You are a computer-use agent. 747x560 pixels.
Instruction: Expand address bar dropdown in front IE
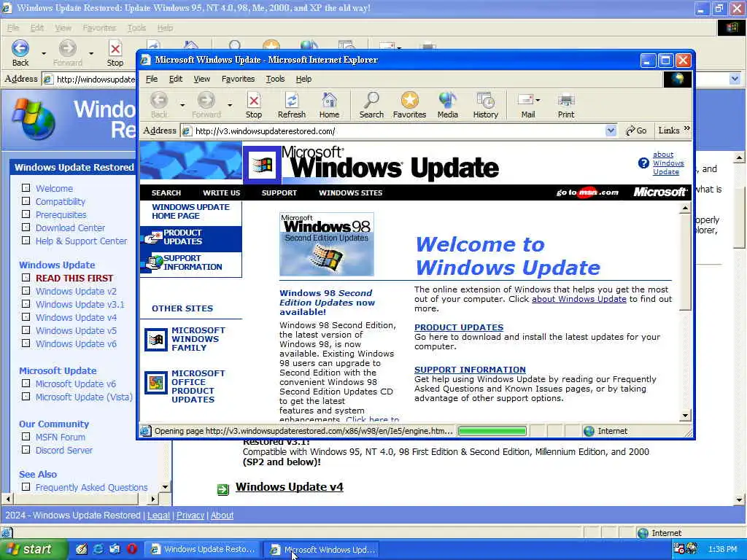click(611, 131)
